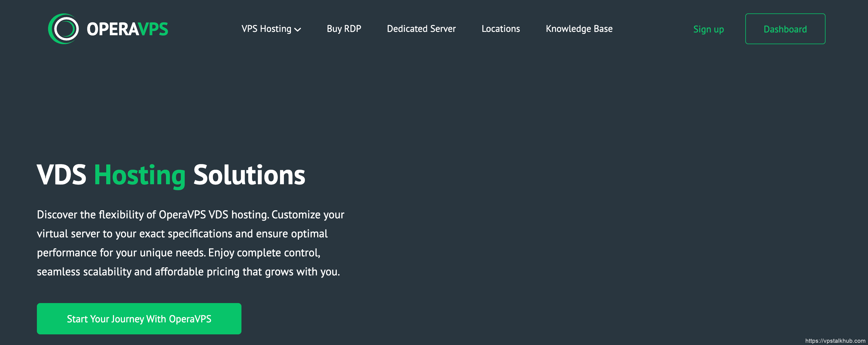The height and width of the screenshot is (345, 868).
Task: Click the OPERAVPS logo wordmark
Action: coord(127,29)
